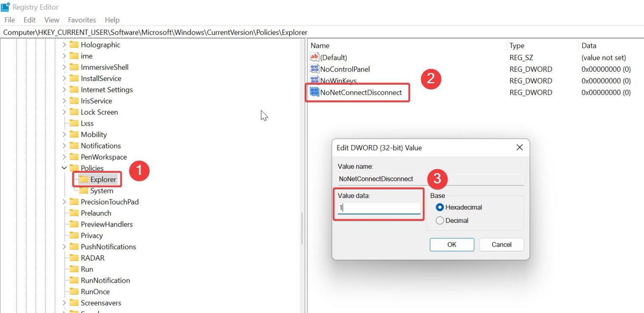Expand the Screensavers key
This screenshot has height=313, width=644.
(64, 303)
